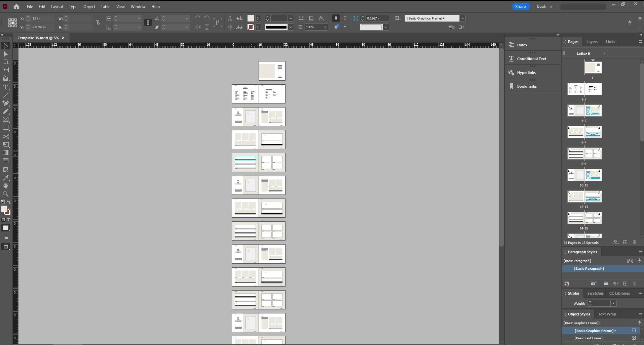Select the Pen tool
The height and width of the screenshot is (345, 644).
(6, 103)
